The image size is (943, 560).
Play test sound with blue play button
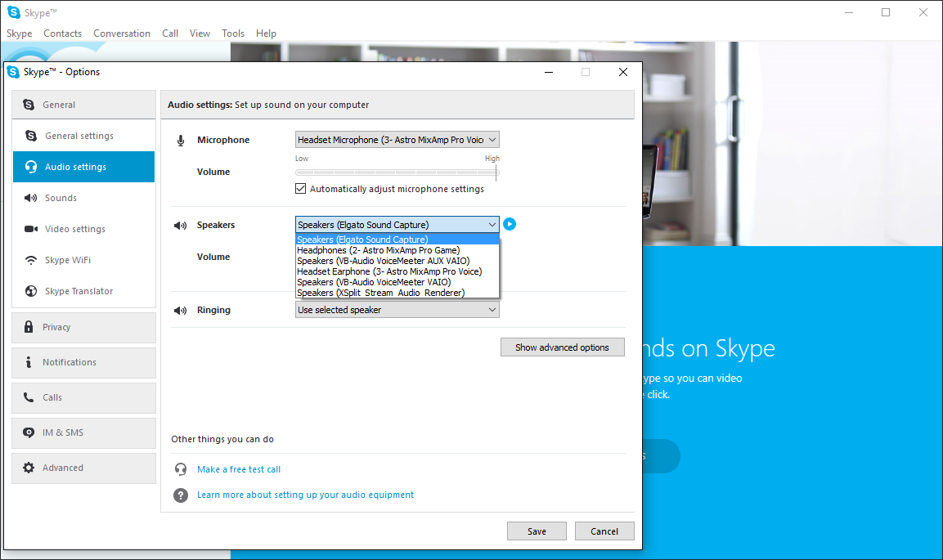pos(510,224)
